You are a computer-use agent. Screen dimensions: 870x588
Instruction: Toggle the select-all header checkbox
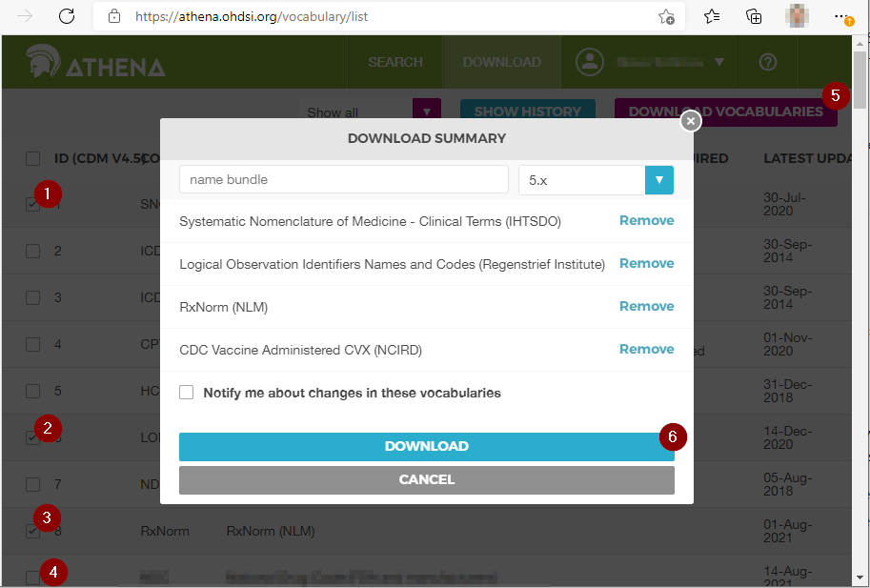click(x=32, y=158)
